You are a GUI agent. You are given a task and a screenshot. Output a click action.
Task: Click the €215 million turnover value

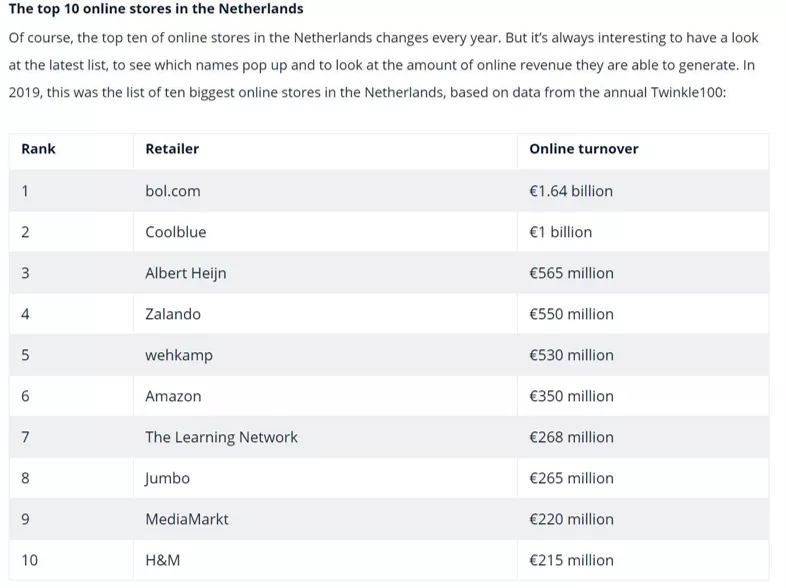571,560
